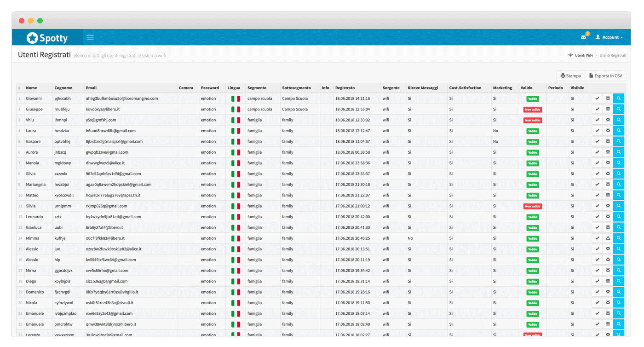The height and width of the screenshot is (347, 644).
Task: Click Esporta in CSV button
Action: (605, 76)
